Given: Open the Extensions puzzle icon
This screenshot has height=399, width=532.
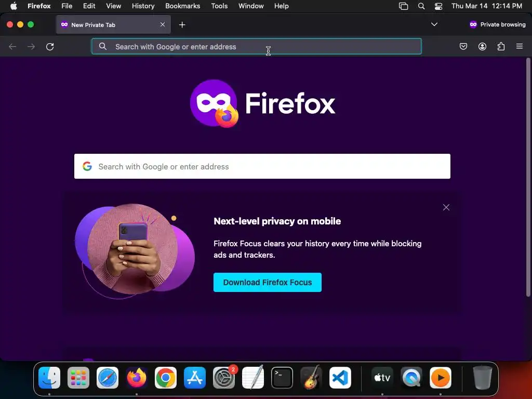Looking at the screenshot, I should (x=501, y=46).
